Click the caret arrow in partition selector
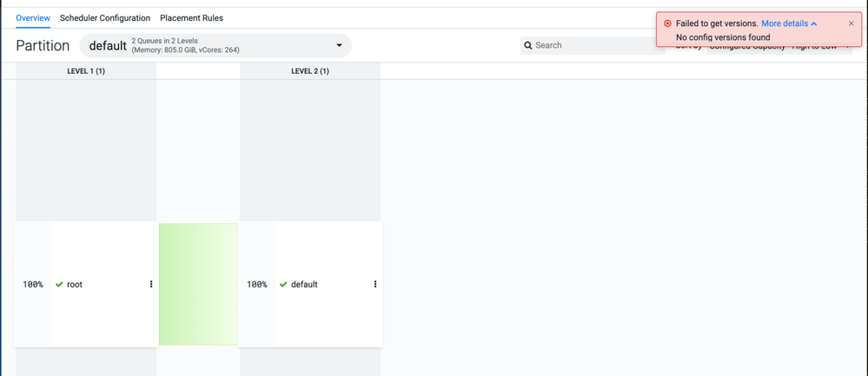The width and height of the screenshot is (868, 376). (340, 45)
